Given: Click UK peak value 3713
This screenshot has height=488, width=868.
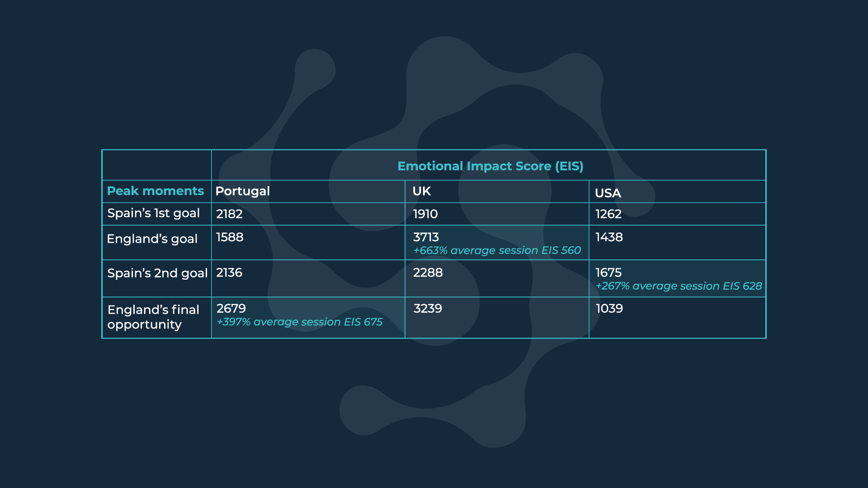Looking at the screenshot, I should (426, 237).
